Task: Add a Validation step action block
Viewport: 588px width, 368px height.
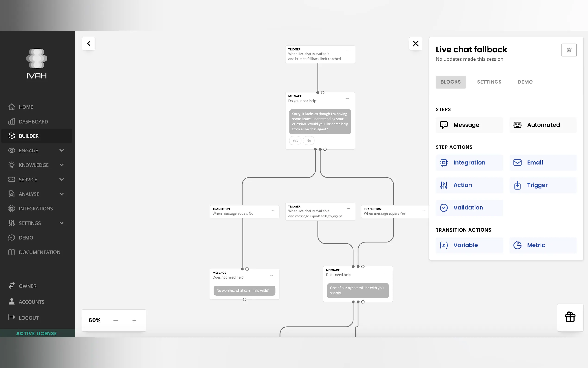Action: pyautogui.click(x=469, y=208)
